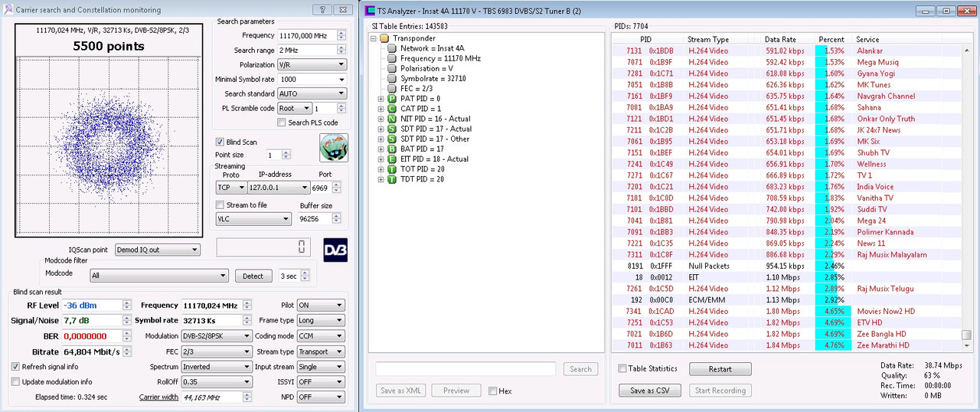Click the green N icon for NIT PID
Screen dimensions: 980x412
point(392,119)
